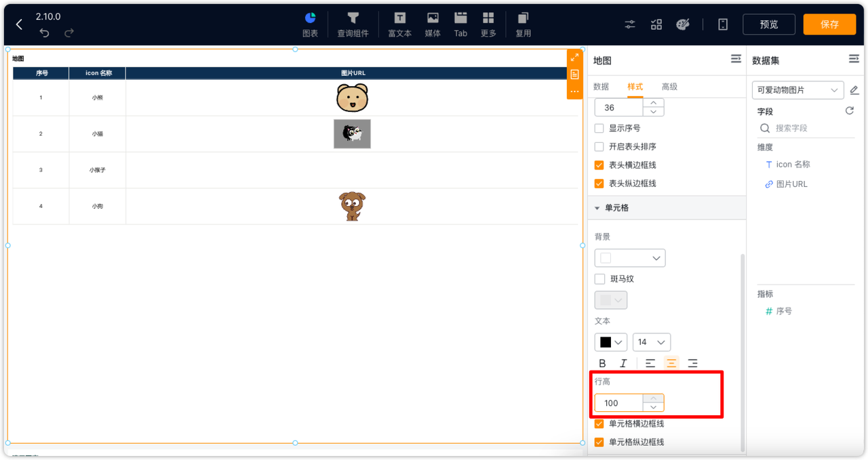The height and width of the screenshot is (460, 868).
Task: Collapse the 数据集 panel
Action: 854,60
